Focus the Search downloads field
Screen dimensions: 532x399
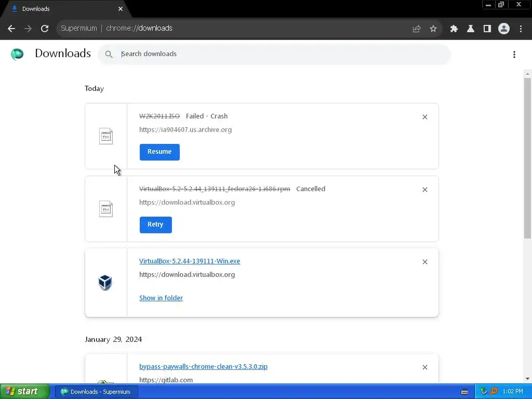(274, 54)
